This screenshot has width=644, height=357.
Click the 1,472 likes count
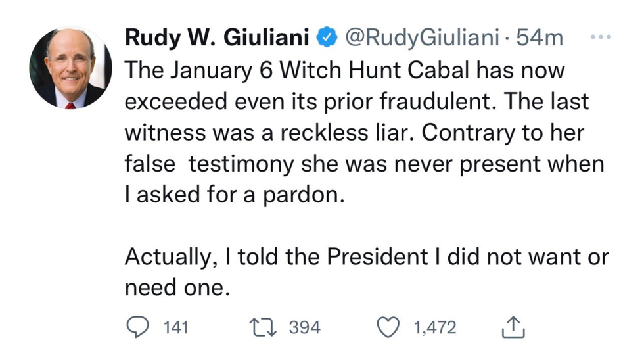click(x=434, y=327)
